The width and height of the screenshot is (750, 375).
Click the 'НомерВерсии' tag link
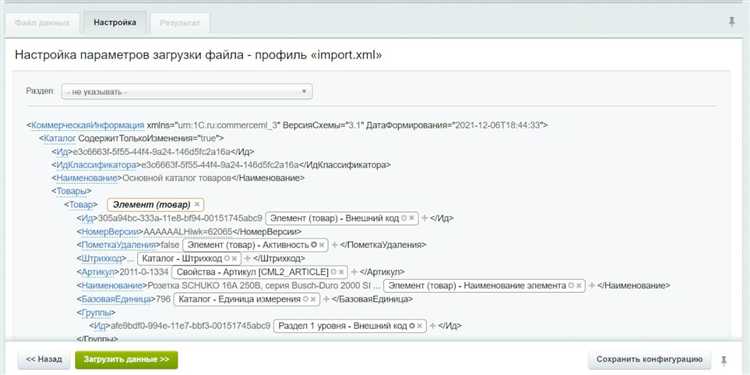(x=109, y=232)
